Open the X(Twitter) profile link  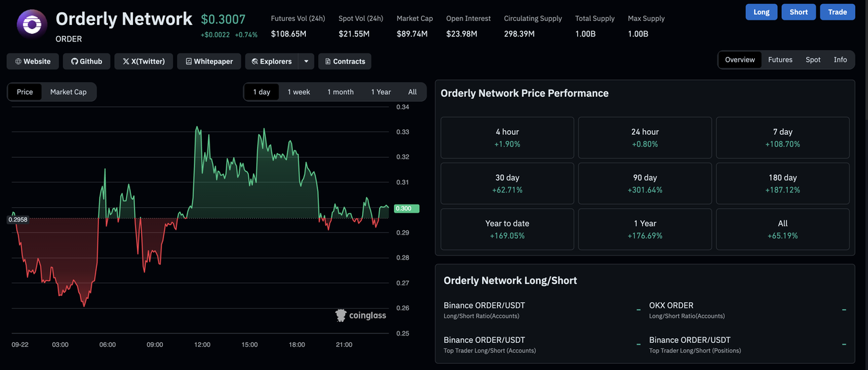pyautogui.click(x=144, y=62)
